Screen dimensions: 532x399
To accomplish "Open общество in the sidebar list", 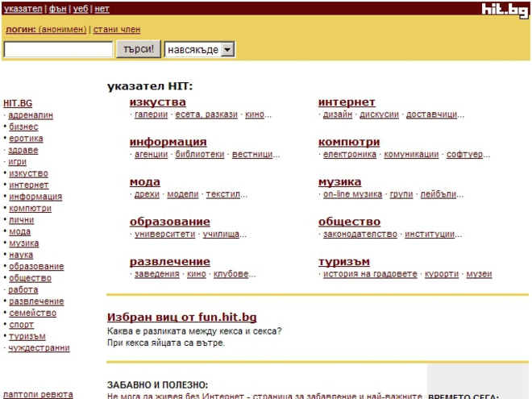I will click(30, 278).
